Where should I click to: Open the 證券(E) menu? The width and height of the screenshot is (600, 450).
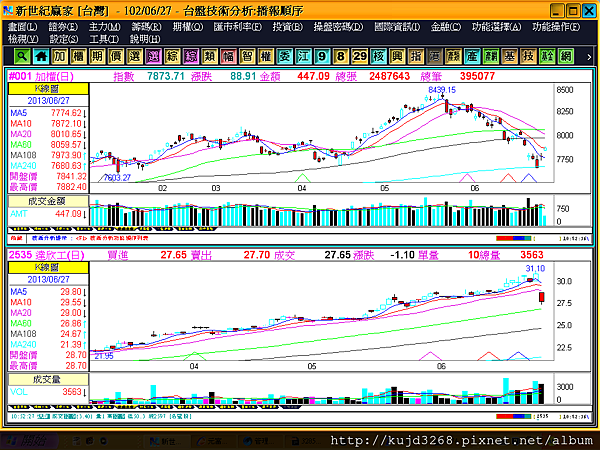pos(63,27)
